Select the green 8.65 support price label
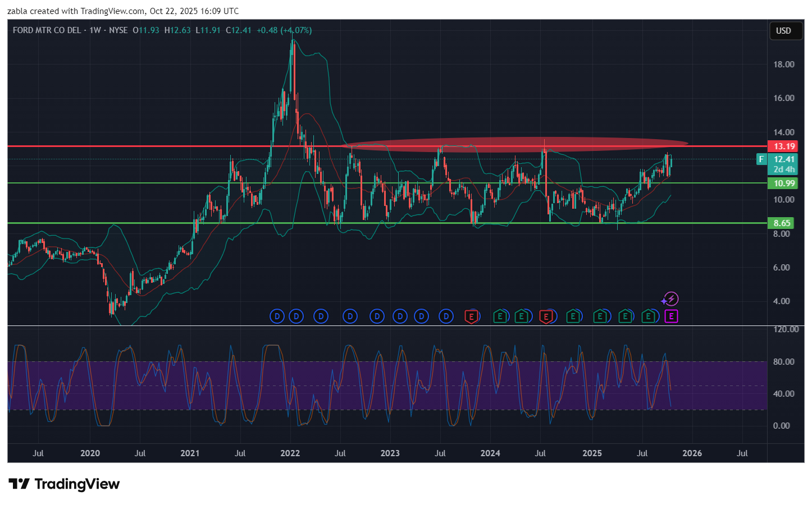The height and width of the screenshot is (505, 812). pos(782,223)
